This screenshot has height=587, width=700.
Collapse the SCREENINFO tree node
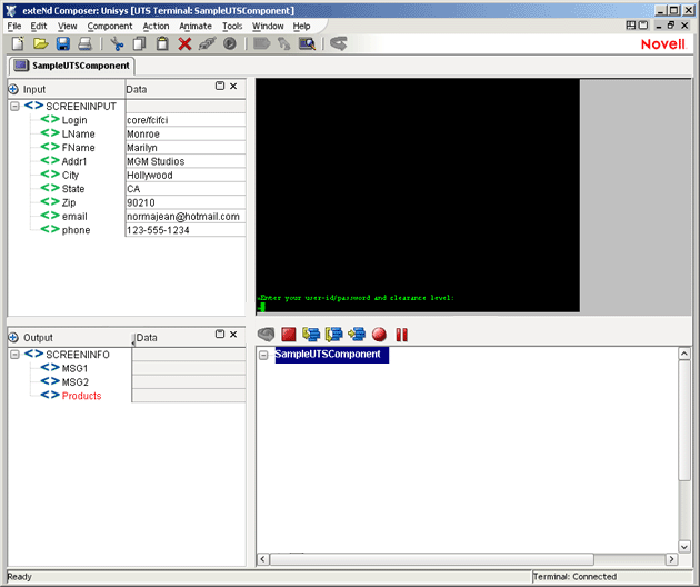[x=15, y=354]
